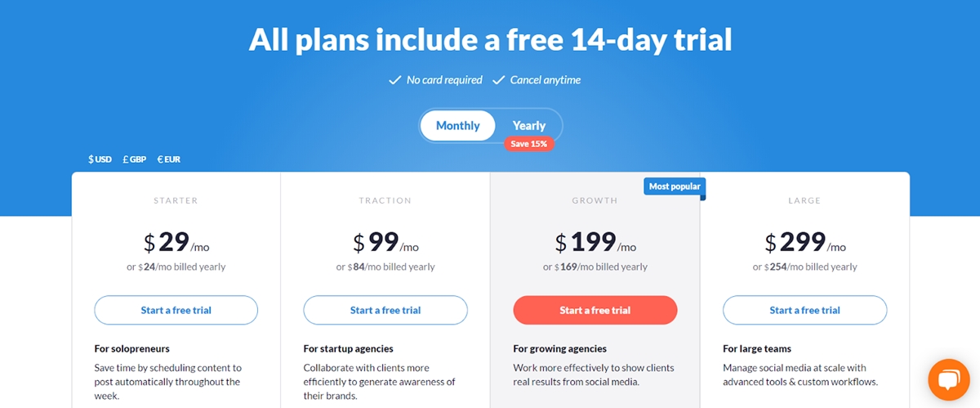
Task: Click the $24/mo billed yearly text
Action: tap(176, 267)
